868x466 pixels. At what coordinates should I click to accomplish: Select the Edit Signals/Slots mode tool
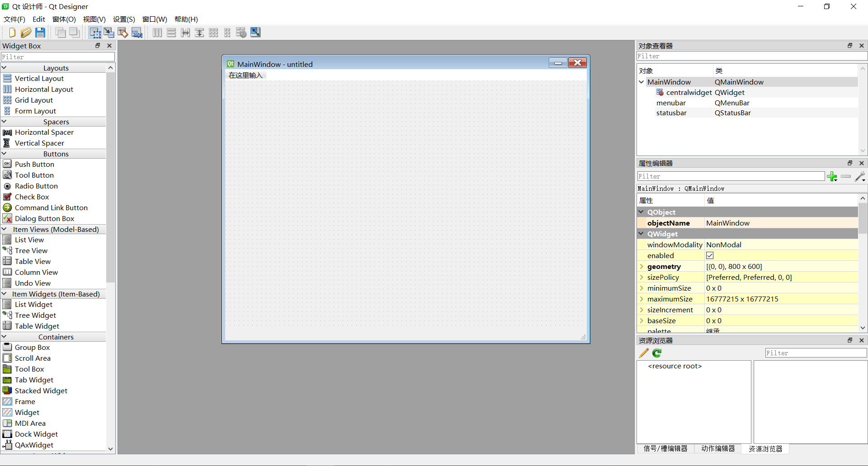click(x=109, y=32)
